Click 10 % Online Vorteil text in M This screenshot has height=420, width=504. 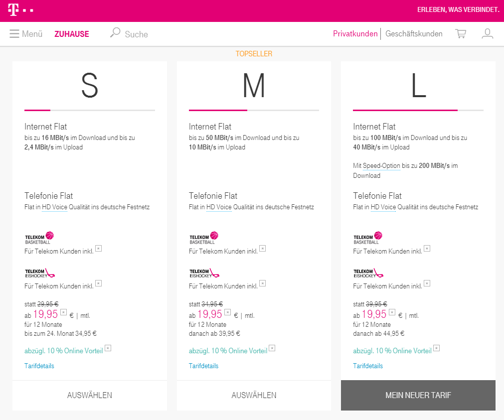(x=239, y=351)
